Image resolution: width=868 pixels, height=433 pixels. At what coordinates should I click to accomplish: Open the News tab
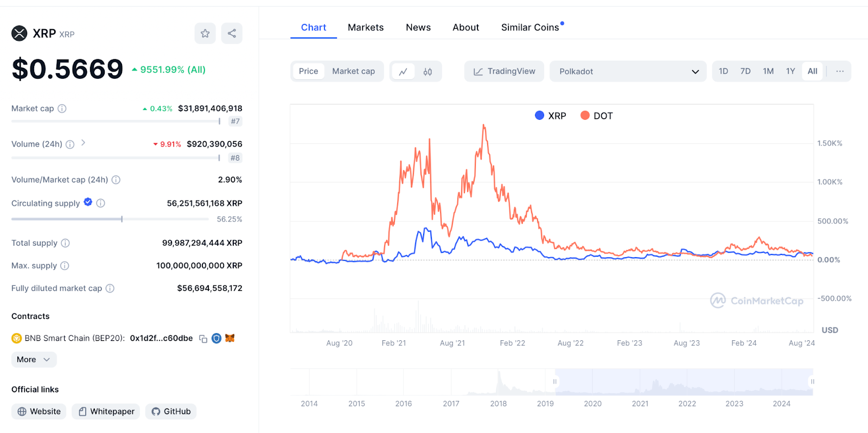tap(418, 28)
